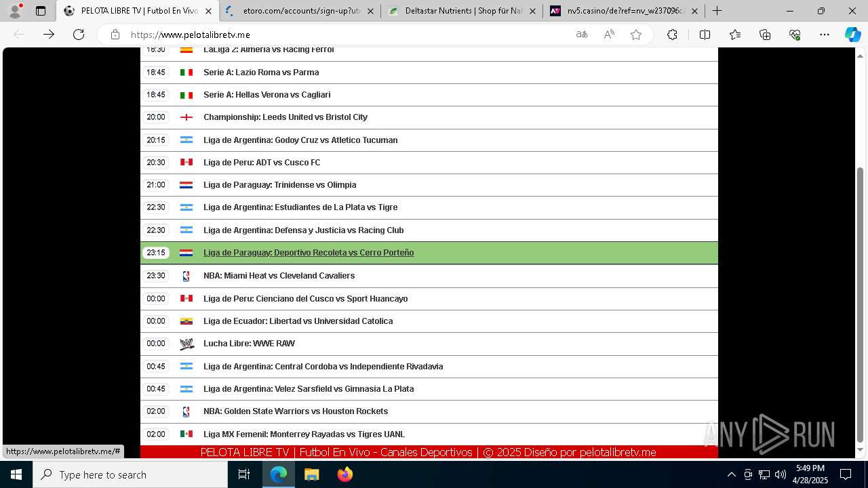Open the tab actions menu icon
This screenshot has width=868, height=488.
41,11
